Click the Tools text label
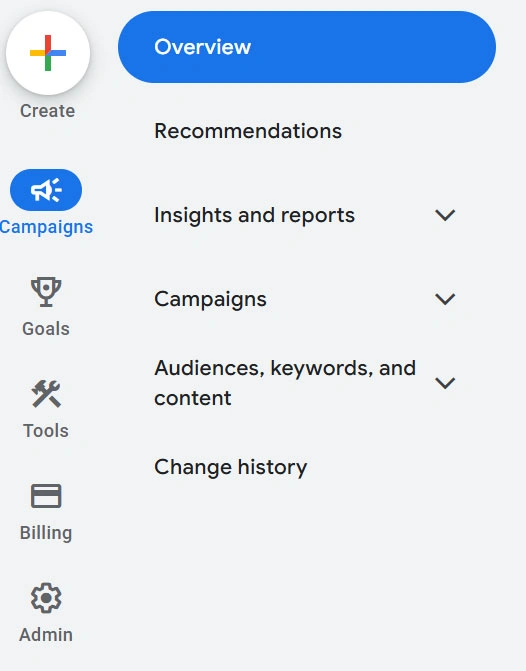Viewport: 526px width, 671px height. pyautogui.click(x=46, y=431)
